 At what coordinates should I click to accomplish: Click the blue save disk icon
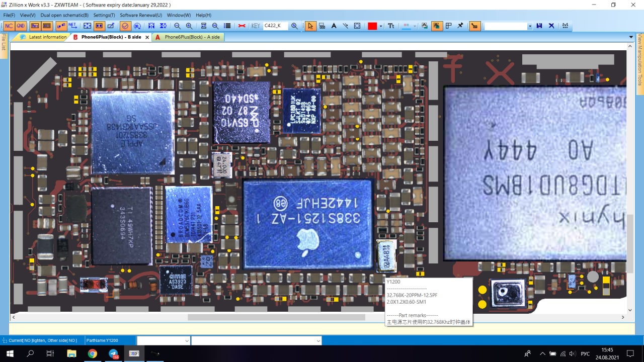click(x=539, y=26)
